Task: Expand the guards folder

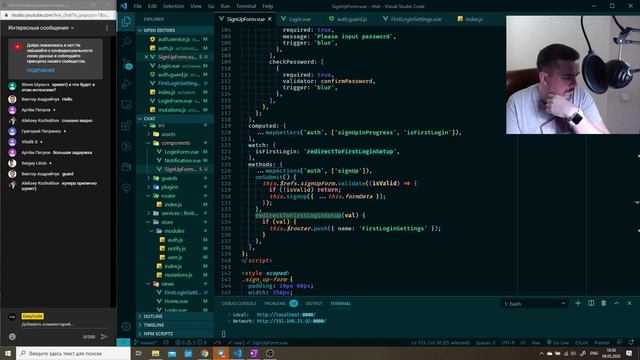Action: tap(169, 178)
